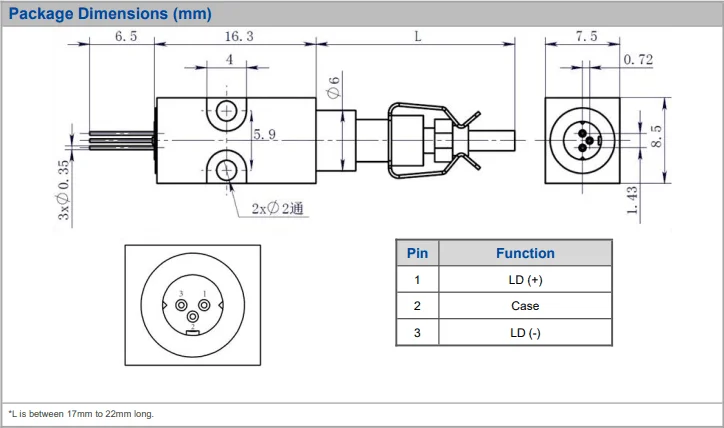Screen dimensions: 724x428
Task: Select the LD (+) function cell
Action: click(525, 280)
